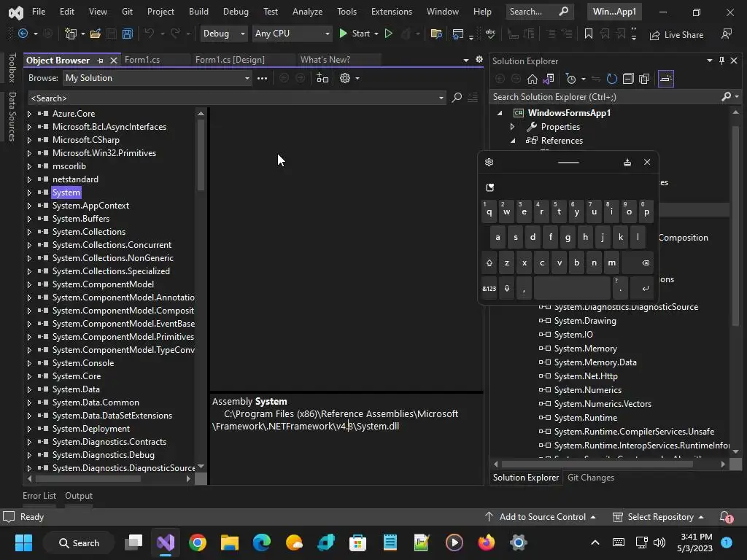Switch to the Form1.cs [Design] tab
The image size is (747, 560).
[230, 60]
